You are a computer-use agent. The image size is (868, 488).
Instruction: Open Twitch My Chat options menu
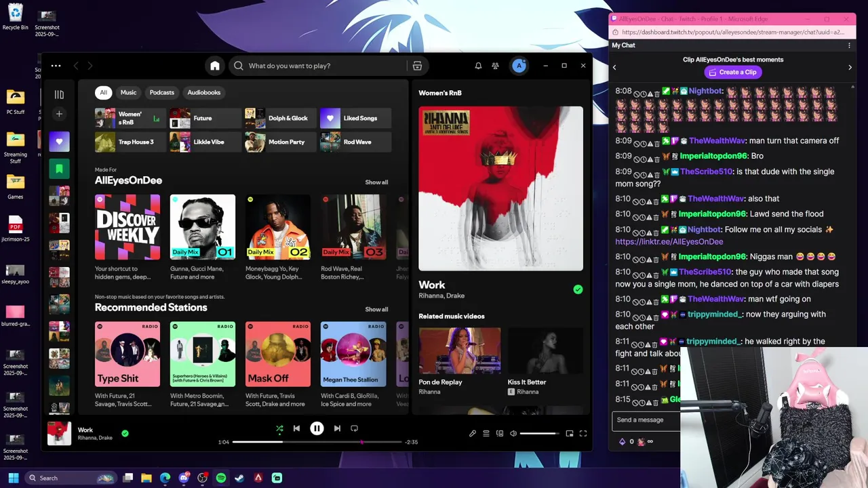tap(849, 45)
